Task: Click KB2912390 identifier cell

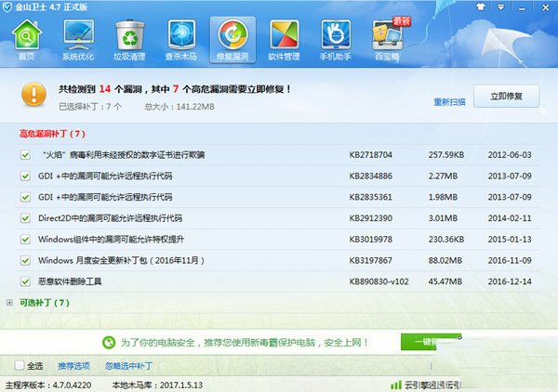Action: coord(370,218)
